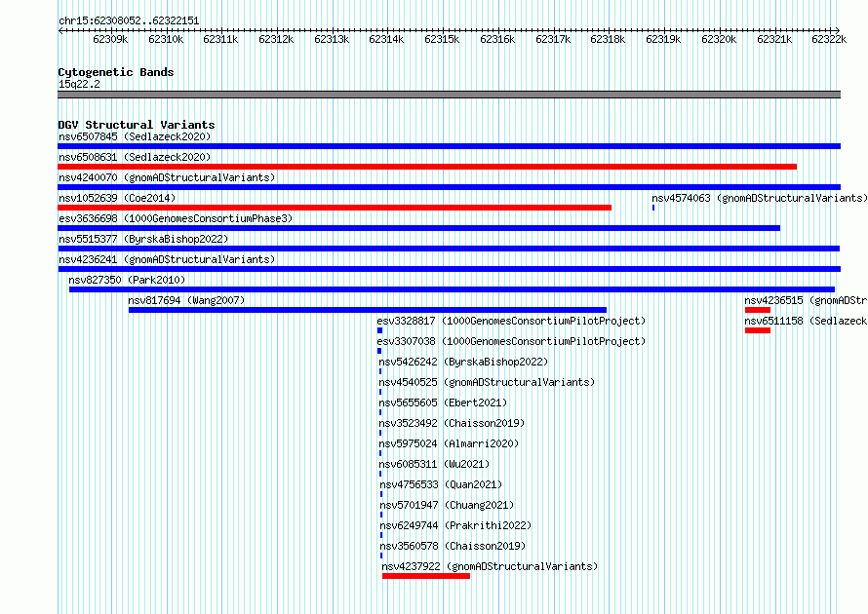This screenshot has height=614, width=868.
Task: Click nsv4540525 (gnomADStructuralVariants) label
Action: click(487, 382)
